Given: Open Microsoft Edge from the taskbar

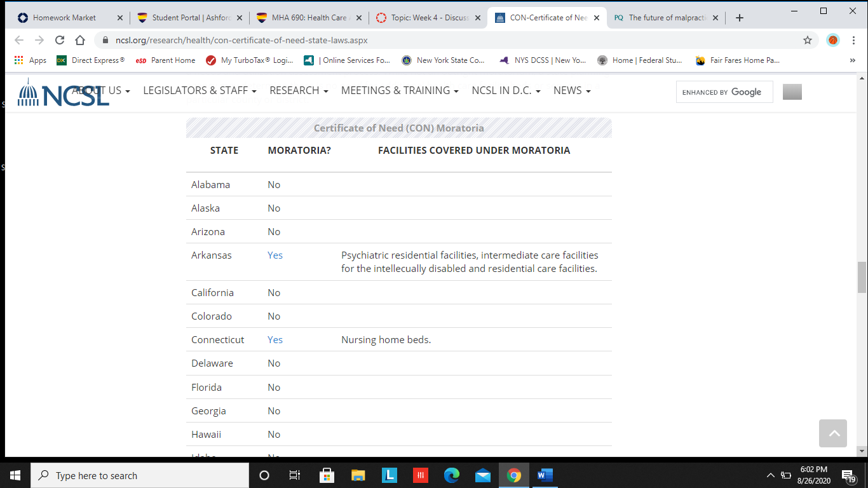Looking at the screenshot, I should point(451,475).
